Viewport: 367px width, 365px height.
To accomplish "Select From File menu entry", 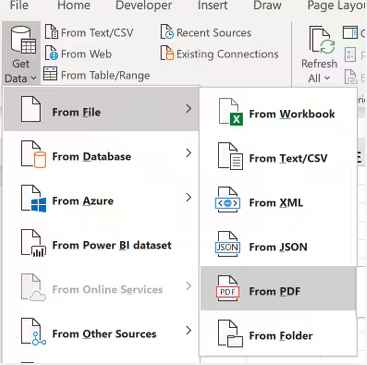I will (x=101, y=109).
